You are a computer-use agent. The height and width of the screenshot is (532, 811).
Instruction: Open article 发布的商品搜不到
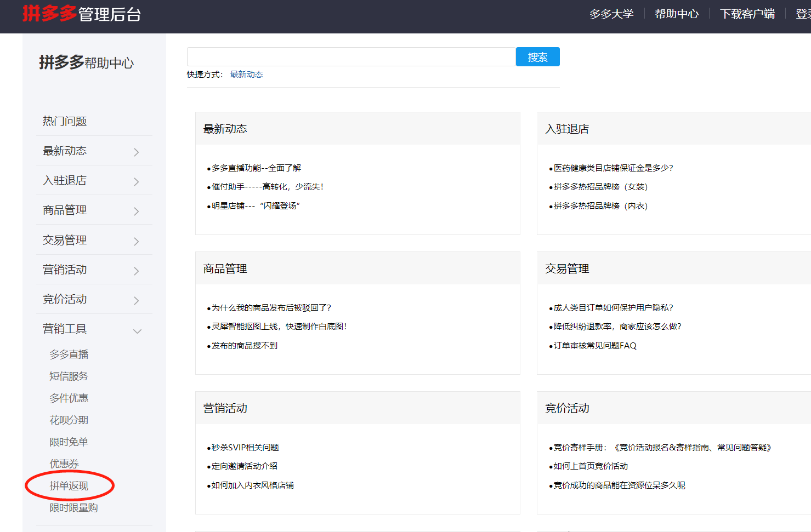245,346
